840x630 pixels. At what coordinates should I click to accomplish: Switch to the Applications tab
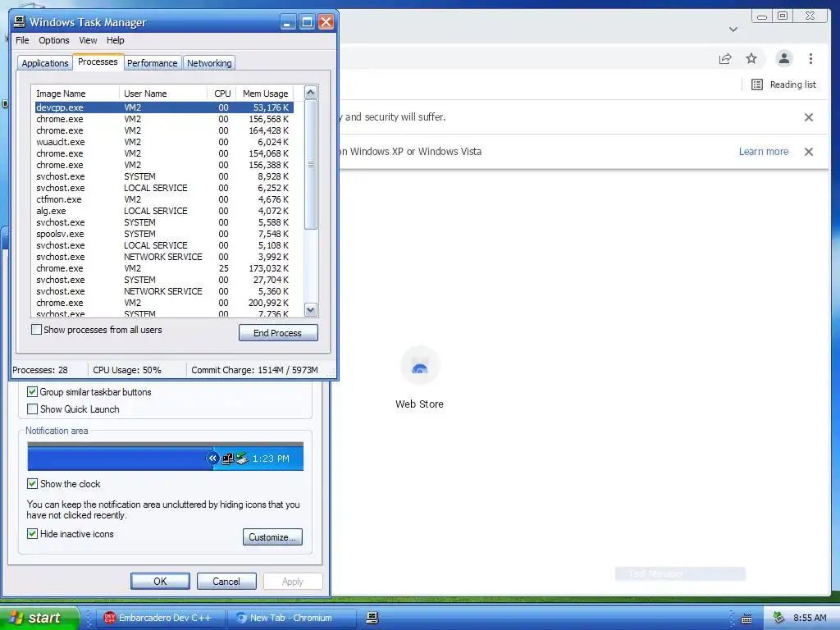point(45,63)
